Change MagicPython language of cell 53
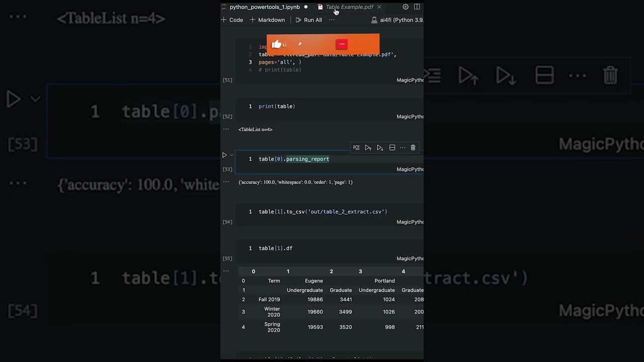This screenshot has width=644, height=362. [x=410, y=169]
